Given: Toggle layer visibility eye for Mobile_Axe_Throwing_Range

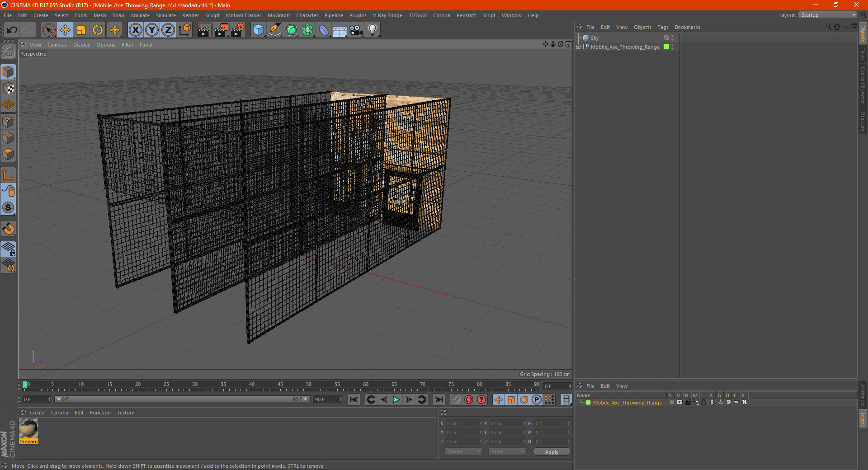Looking at the screenshot, I should (x=679, y=402).
